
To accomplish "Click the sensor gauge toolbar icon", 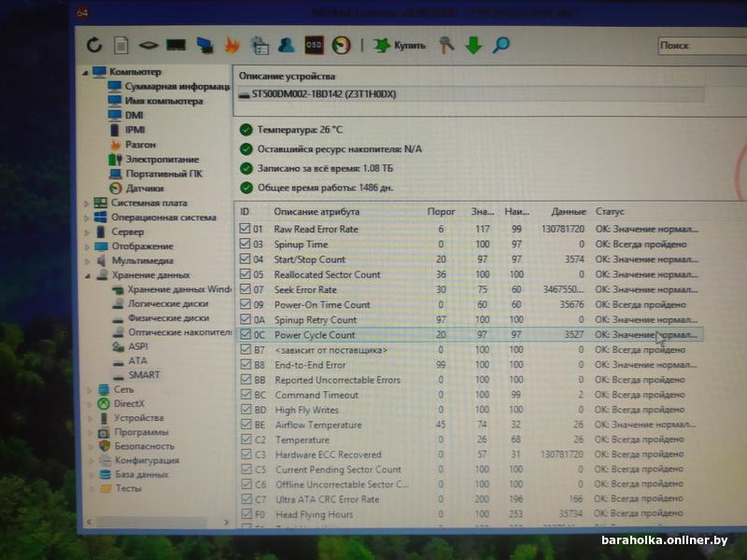I will (341, 45).
